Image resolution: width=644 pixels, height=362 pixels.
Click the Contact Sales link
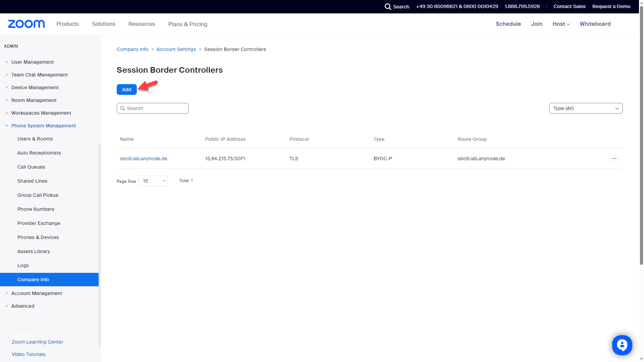pyautogui.click(x=569, y=7)
